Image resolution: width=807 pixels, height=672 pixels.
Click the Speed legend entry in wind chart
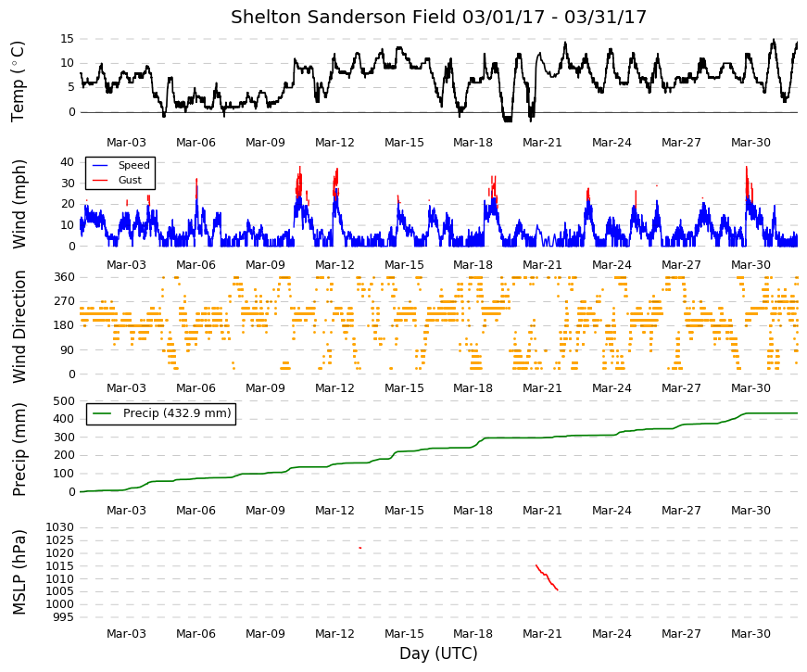(133, 165)
